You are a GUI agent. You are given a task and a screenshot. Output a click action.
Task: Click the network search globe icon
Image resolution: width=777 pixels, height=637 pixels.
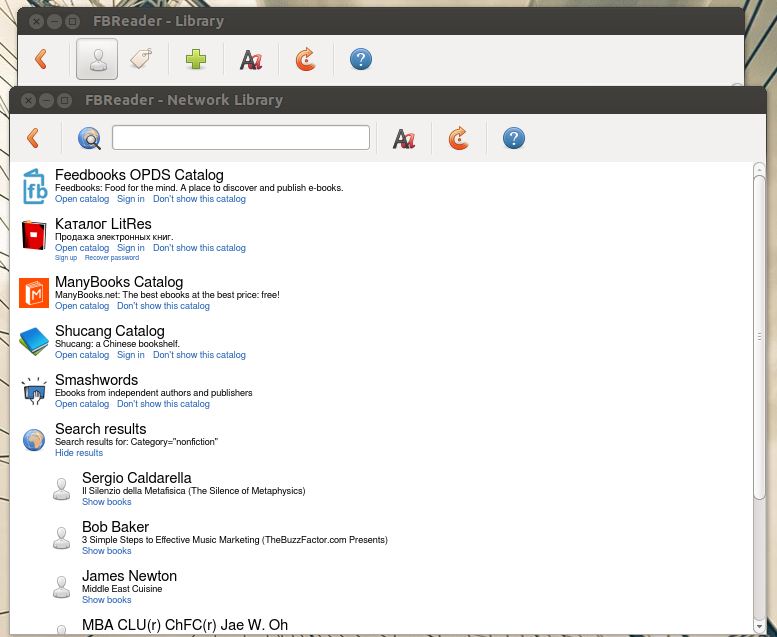(x=89, y=138)
